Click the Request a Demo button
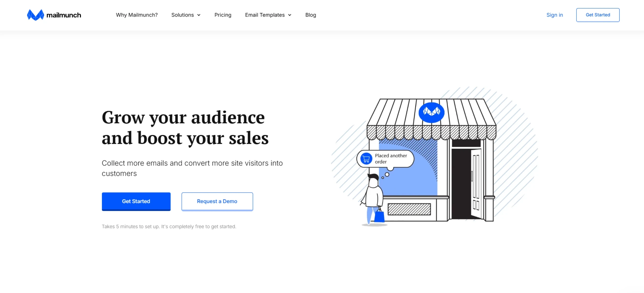The height and width of the screenshot is (293, 644). coord(217,201)
